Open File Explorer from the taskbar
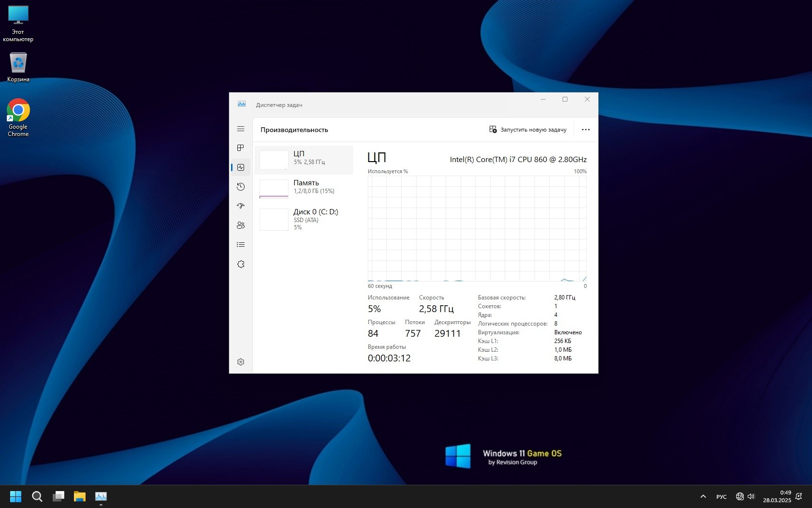Image resolution: width=812 pixels, height=508 pixels. coord(80,496)
